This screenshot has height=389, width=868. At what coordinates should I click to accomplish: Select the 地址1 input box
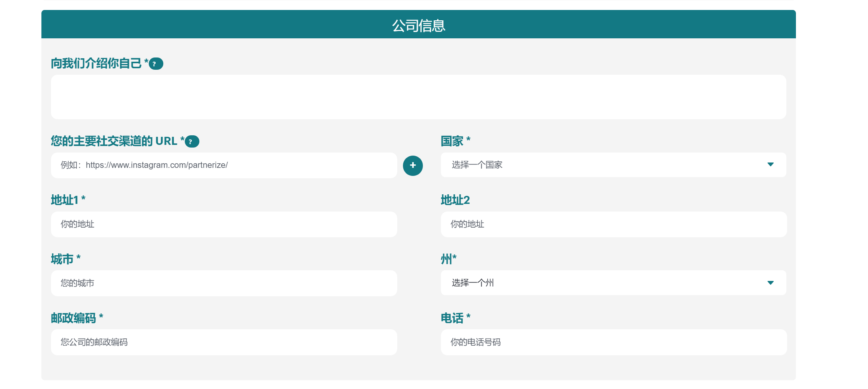(x=224, y=224)
